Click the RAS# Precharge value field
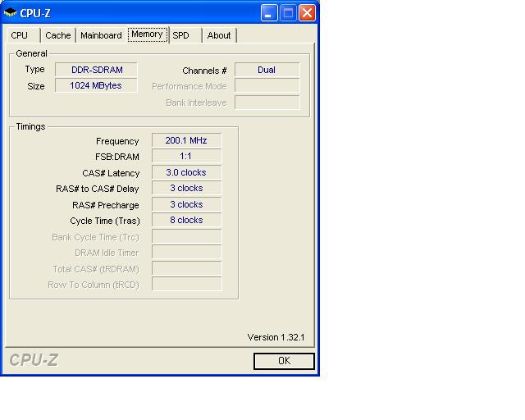 [186, 204]
